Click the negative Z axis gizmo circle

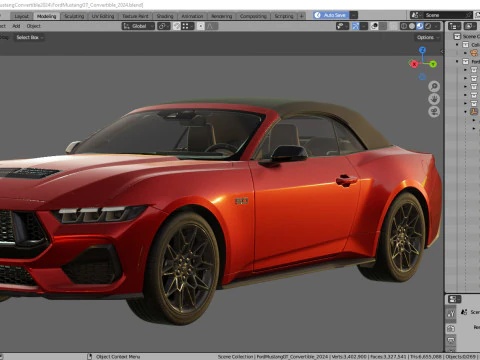422,77
